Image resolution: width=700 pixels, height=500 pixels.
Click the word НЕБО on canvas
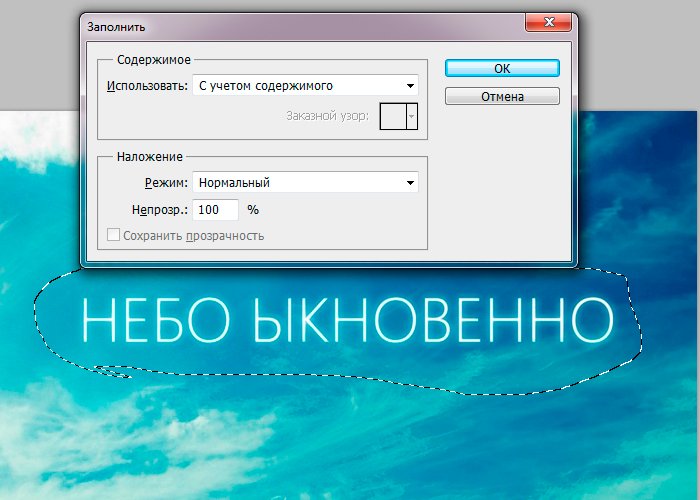pos(157,320)
